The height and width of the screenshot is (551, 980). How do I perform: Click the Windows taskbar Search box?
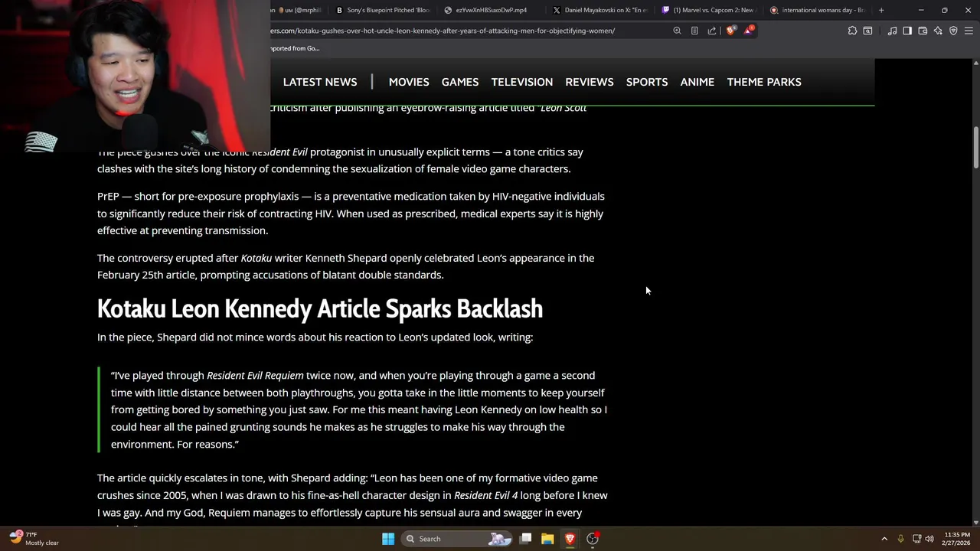456,539
